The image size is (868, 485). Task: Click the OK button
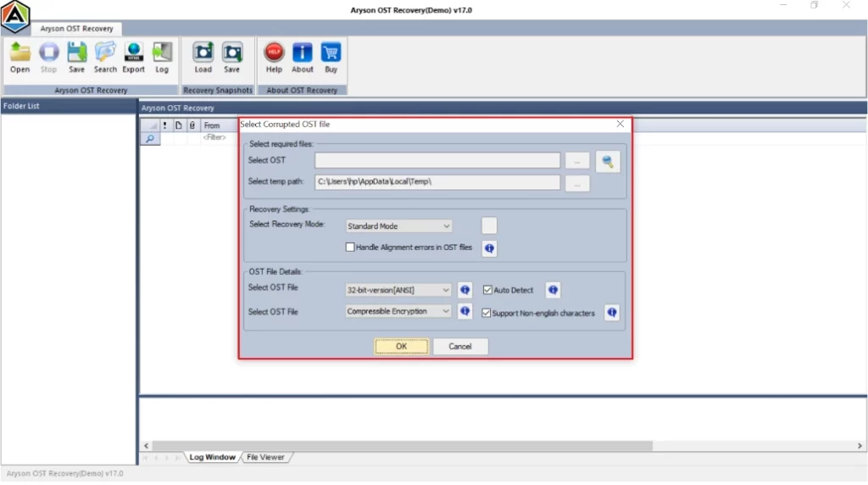point(401,347)
